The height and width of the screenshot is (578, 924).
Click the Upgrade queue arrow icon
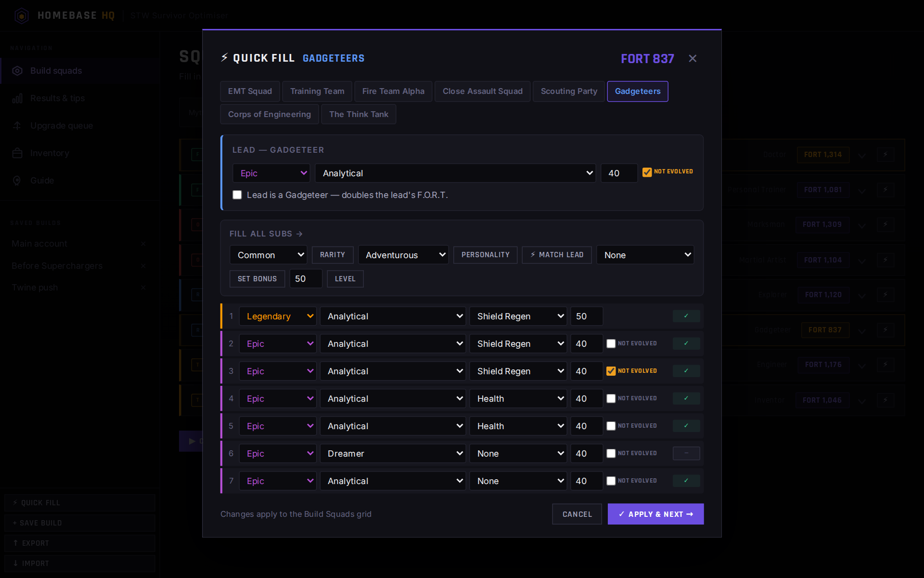point(17,126)
